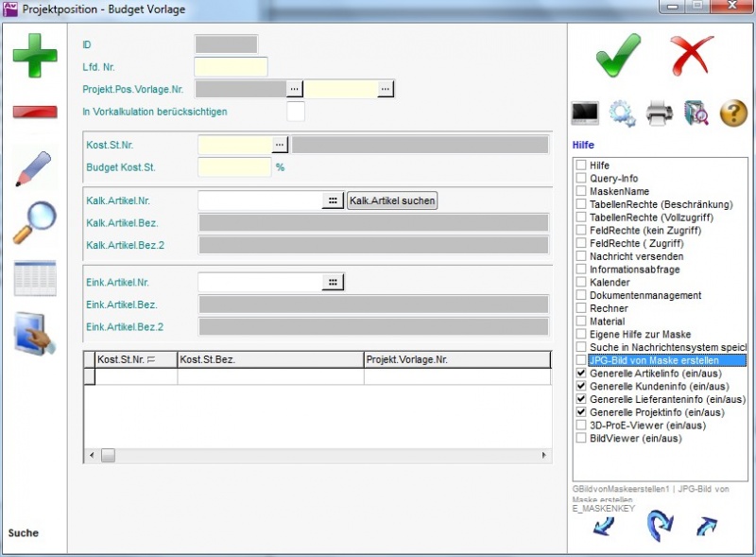Open help via the question mark icon
756x557 pixels.
point(733,113)
